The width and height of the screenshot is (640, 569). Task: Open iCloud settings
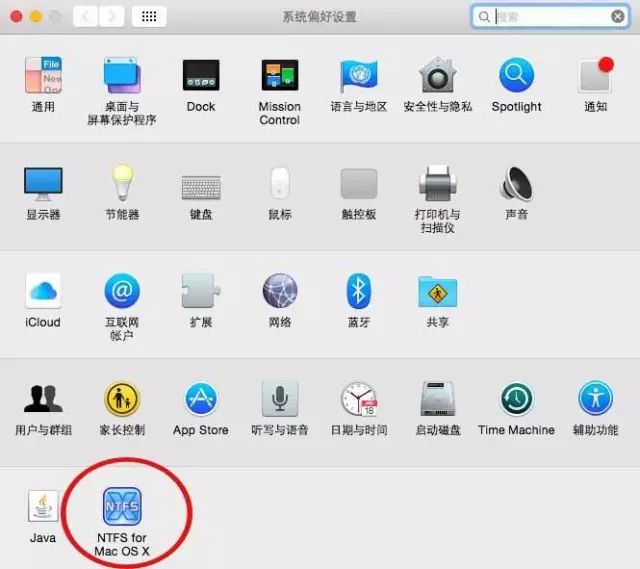point(43,292)
